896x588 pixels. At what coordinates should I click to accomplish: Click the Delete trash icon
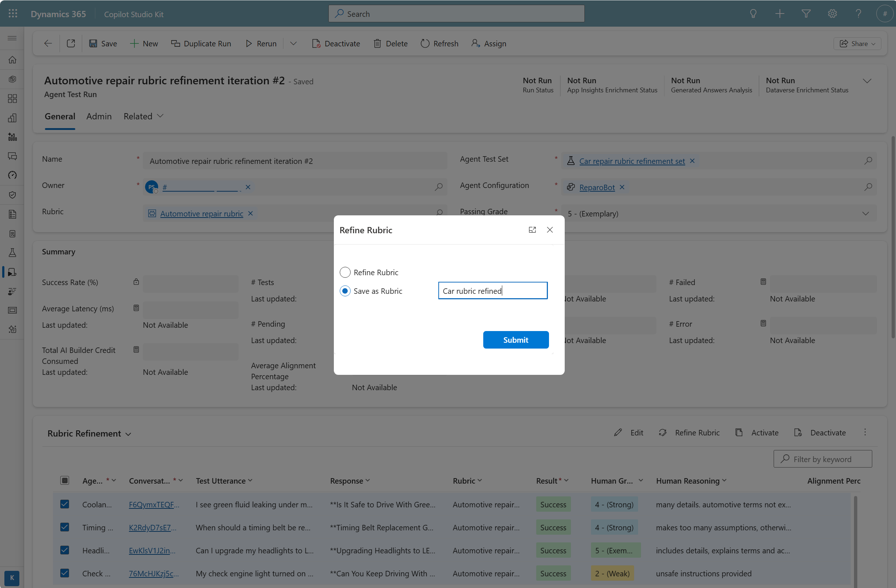[377, 44]
